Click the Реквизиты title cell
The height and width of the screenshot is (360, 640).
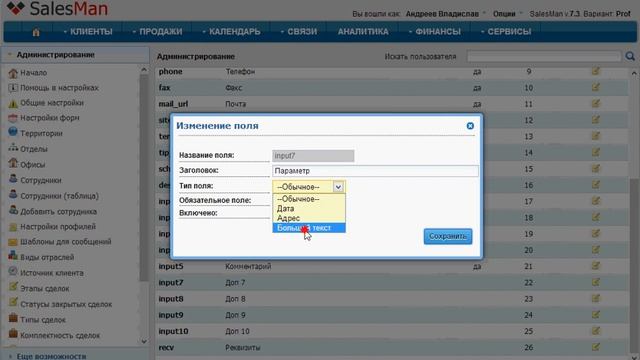(x=242, y=348)
